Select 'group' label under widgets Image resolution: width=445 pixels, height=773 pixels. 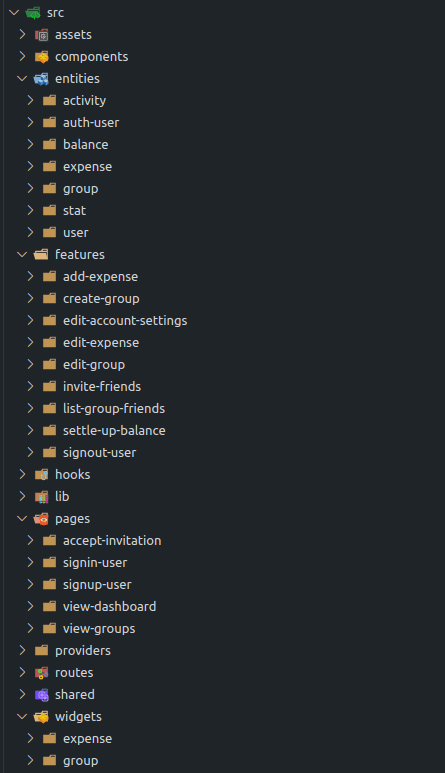80,761
